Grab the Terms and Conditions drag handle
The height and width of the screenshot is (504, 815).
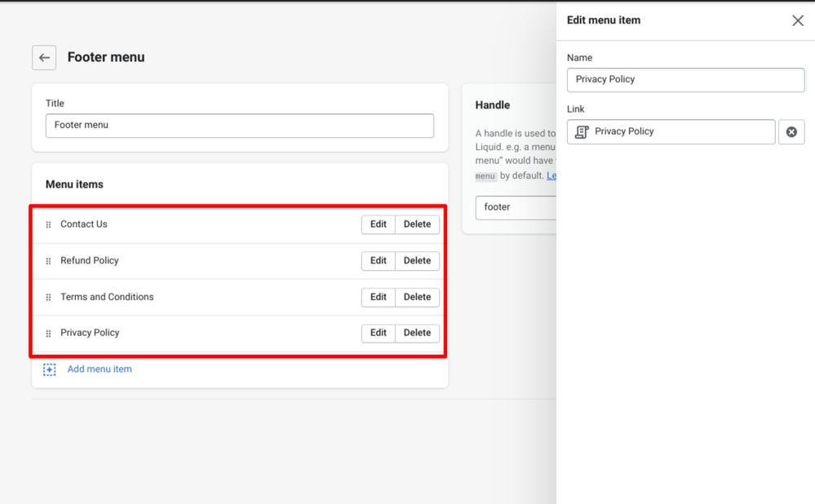tap(48, 297)
